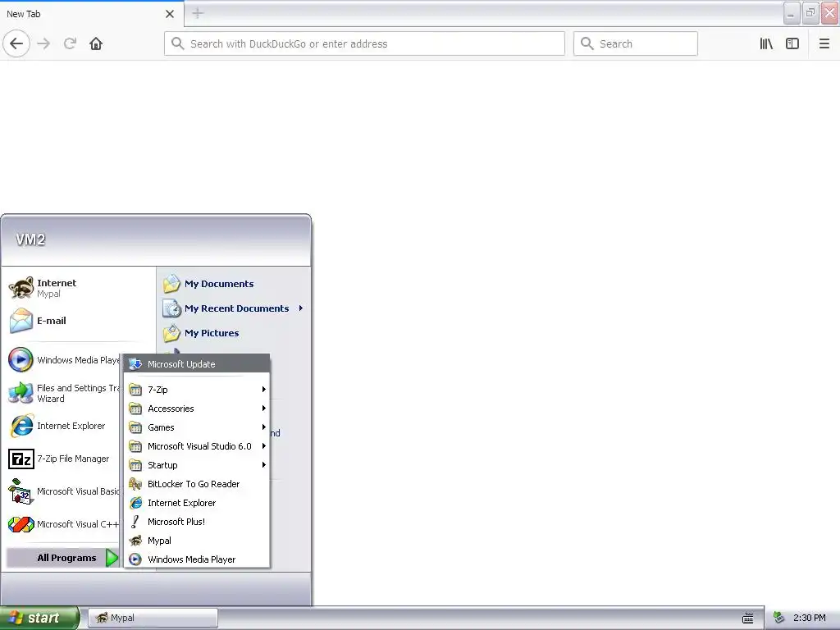This screenshot has height=630, width=840.
Task: Select Microsoft Update in programs menu
Action: click(197, 364)
